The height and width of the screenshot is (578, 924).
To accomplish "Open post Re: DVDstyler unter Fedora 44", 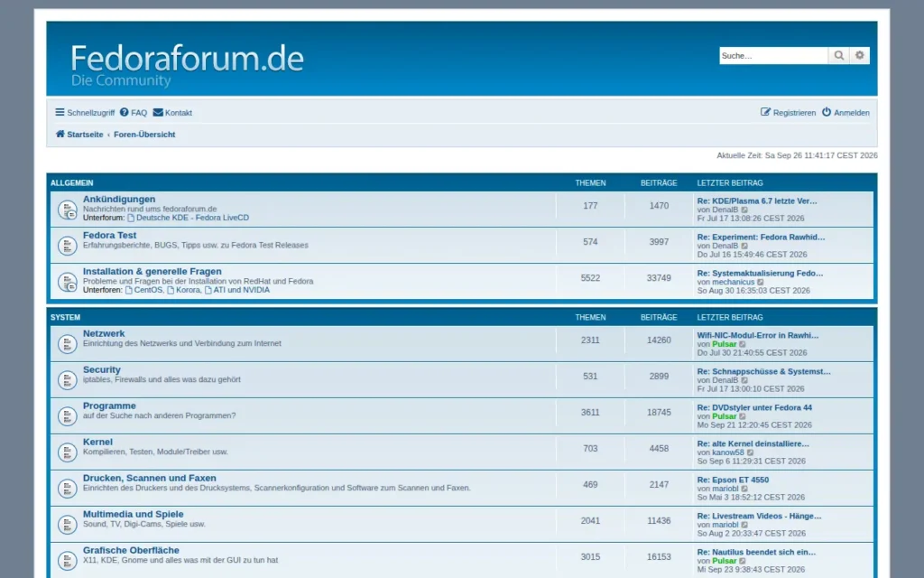I will click(754, 407).
